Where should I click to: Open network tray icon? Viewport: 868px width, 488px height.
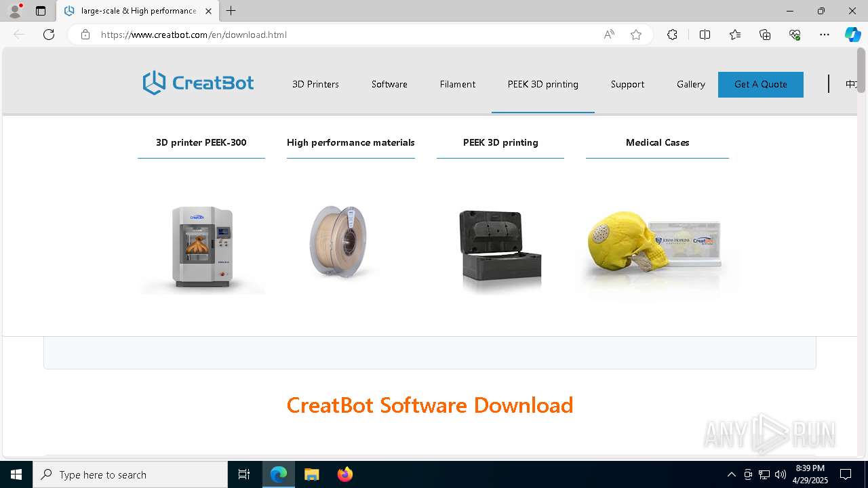(x=764, y=474)
